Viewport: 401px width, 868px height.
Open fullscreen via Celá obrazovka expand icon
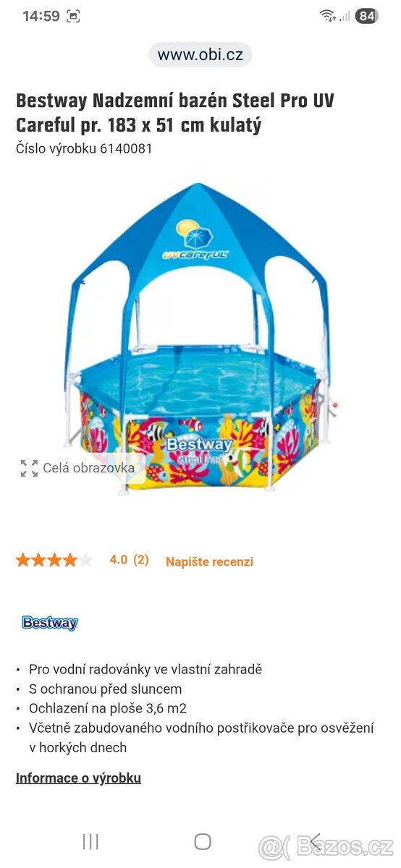29,468
